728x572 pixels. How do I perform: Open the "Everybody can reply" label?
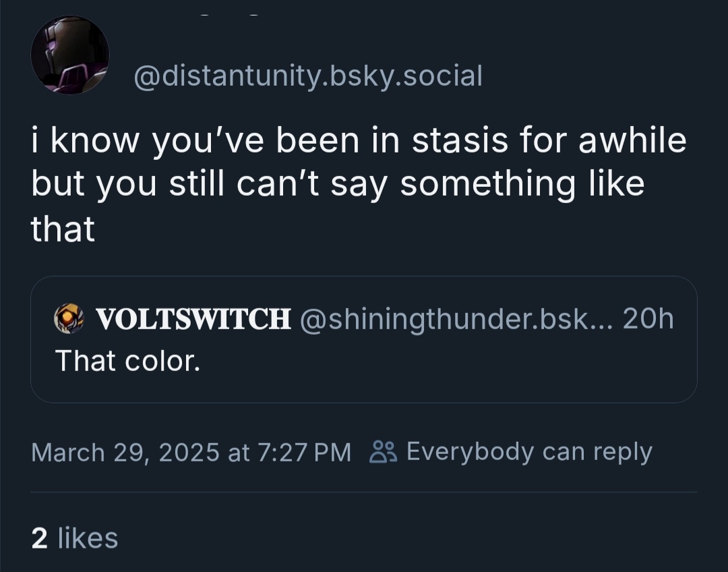pos(529,452)
